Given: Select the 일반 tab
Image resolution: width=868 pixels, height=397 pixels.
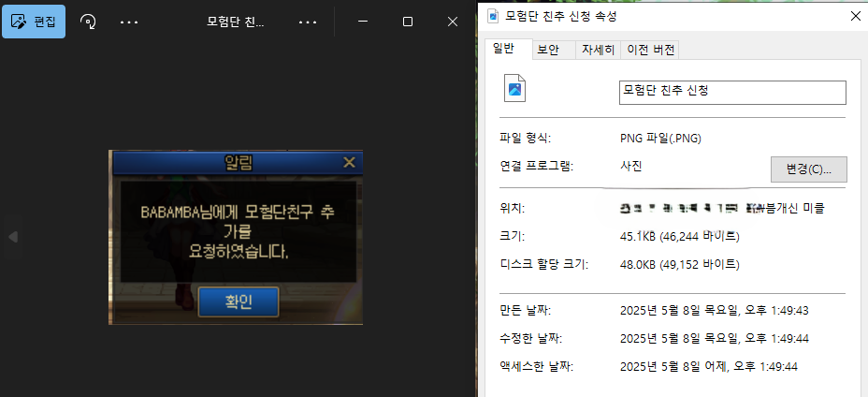Looking at the screenshot, I should click(503, 50).
